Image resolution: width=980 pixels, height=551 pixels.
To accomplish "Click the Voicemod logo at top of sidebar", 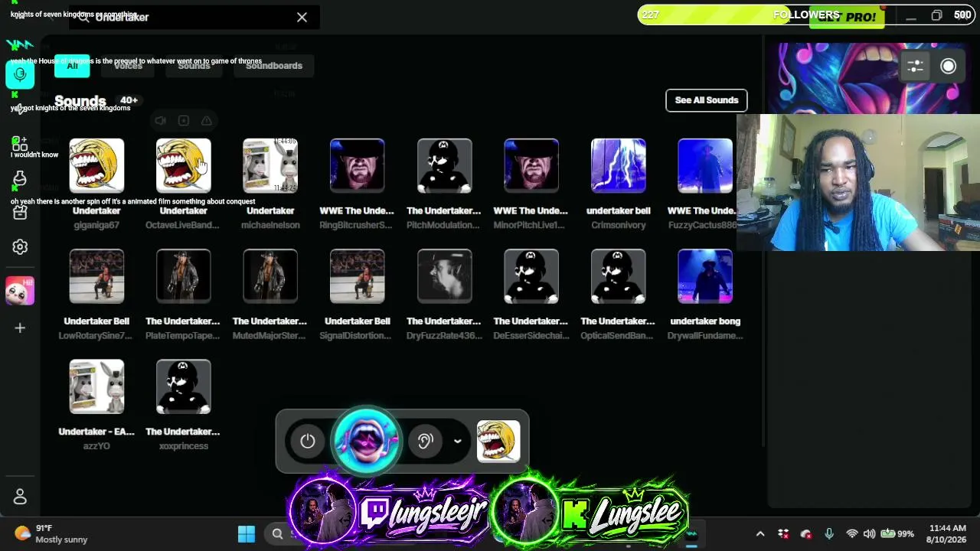I will [x=20, y=45].
